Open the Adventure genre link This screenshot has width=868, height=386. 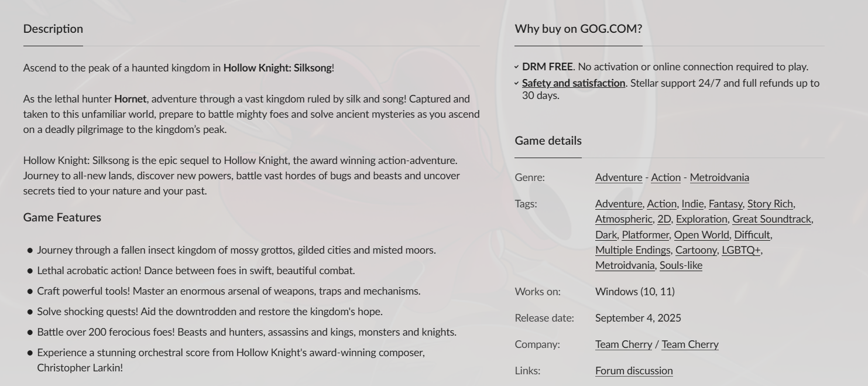[x=619, y=177]
